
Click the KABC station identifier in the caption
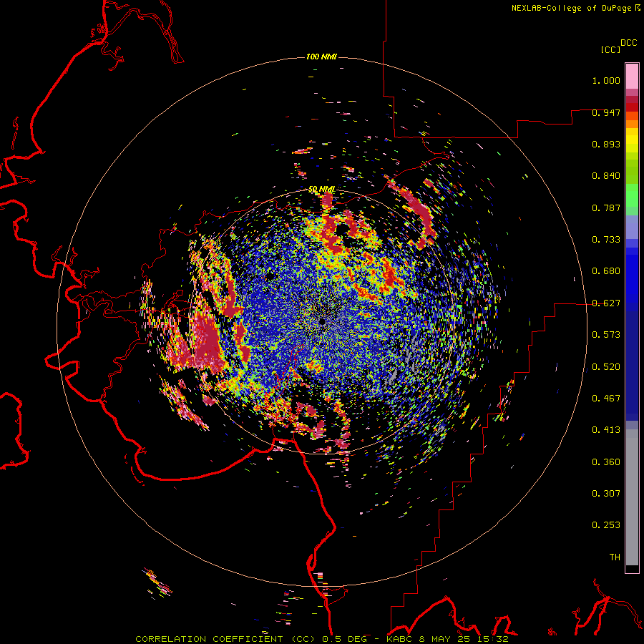399,639
